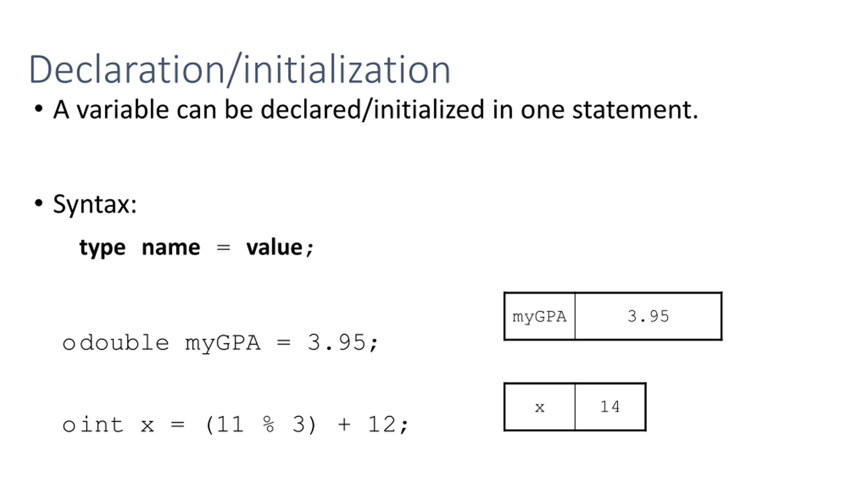Viewport: 868px width, 488px height.
Task: Select the "Syntax:" bullet text
Action: click(95, 204)
